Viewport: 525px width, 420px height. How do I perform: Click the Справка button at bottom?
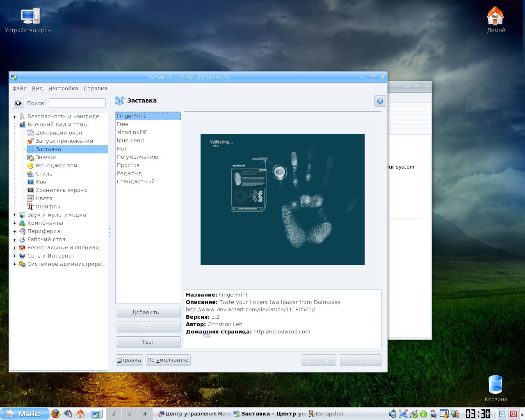click(x=129, y=360)
